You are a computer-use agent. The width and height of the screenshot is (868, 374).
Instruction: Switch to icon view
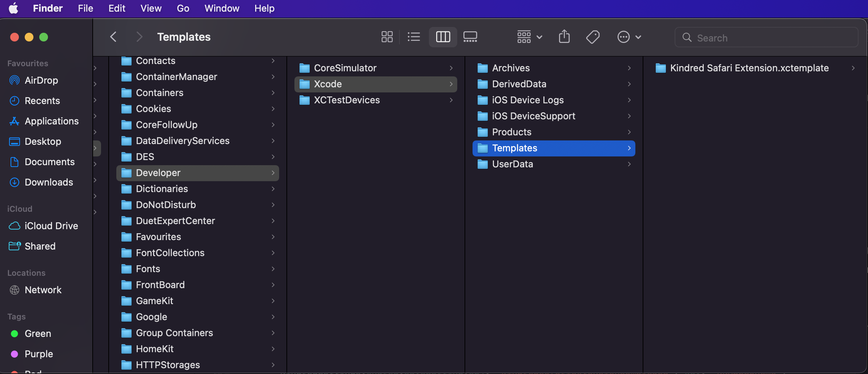(x=387, y=37)
